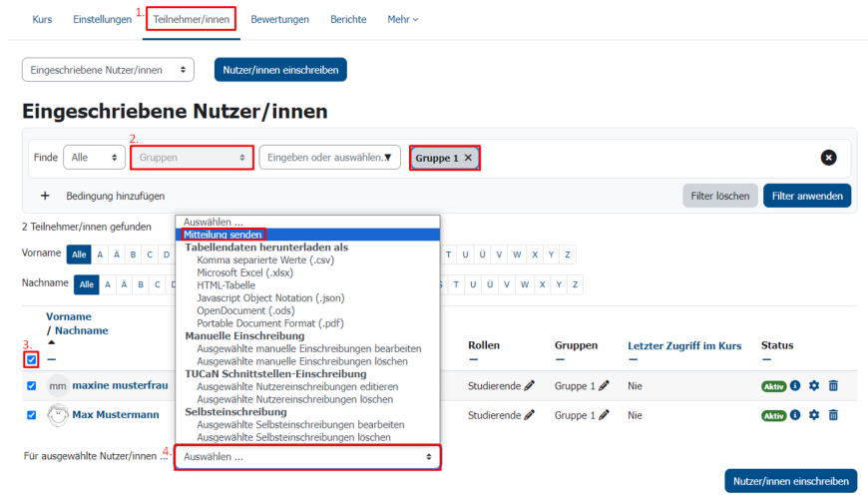Select Microsoft Excel (.xlsx) option
868x503 pixels.
click(x=244, y=272)
